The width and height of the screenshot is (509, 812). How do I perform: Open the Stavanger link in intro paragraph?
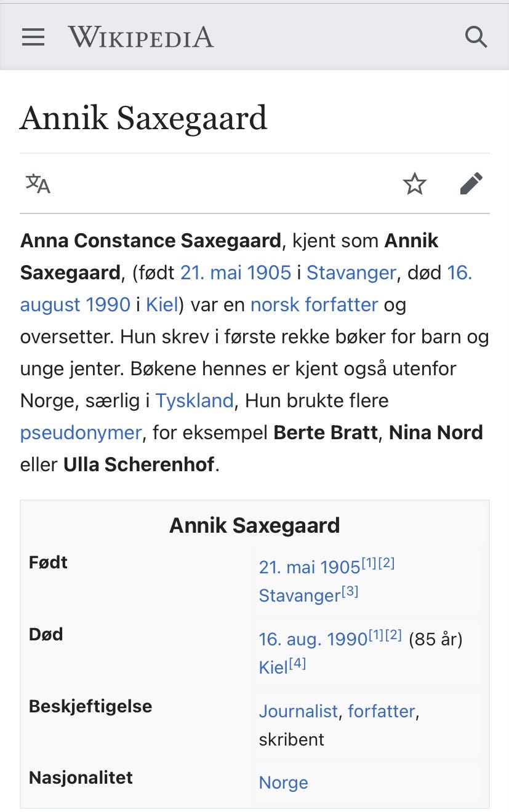(351, 273)
